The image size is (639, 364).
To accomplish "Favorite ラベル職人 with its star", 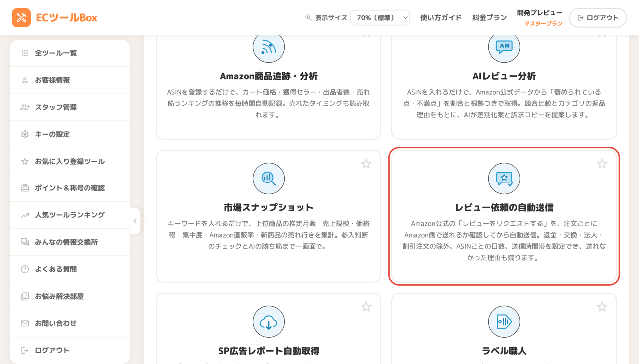I will [602, 307].
